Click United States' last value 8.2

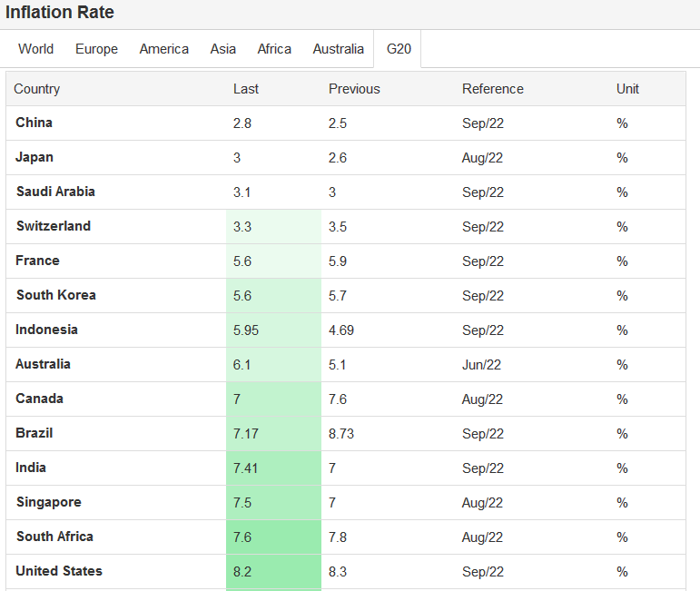click(242, 572)
